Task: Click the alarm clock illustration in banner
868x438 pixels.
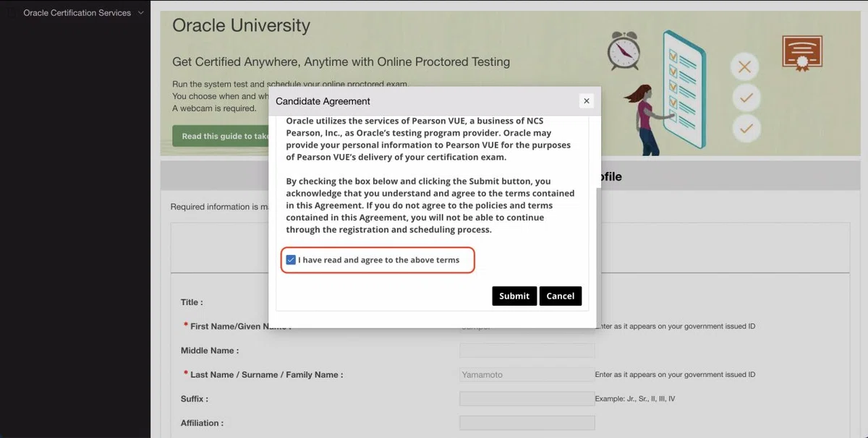Action: tap(624, 51)
